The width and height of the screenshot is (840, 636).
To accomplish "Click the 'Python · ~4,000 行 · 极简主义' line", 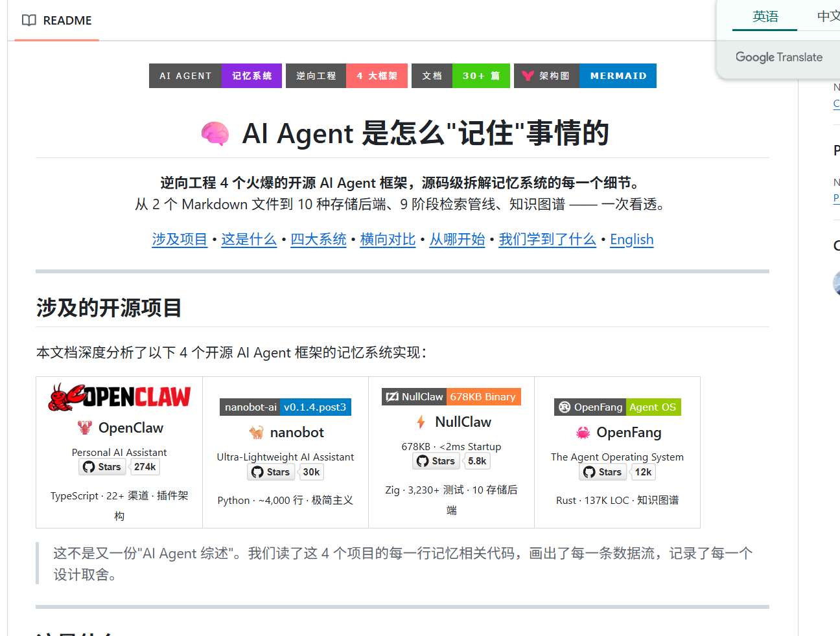I will point(285,500).
